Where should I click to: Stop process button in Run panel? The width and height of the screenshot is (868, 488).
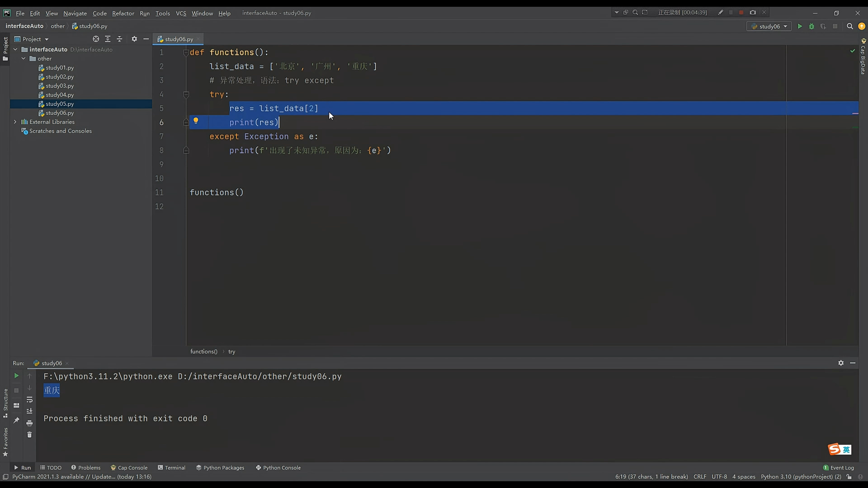tap(16, 390)
